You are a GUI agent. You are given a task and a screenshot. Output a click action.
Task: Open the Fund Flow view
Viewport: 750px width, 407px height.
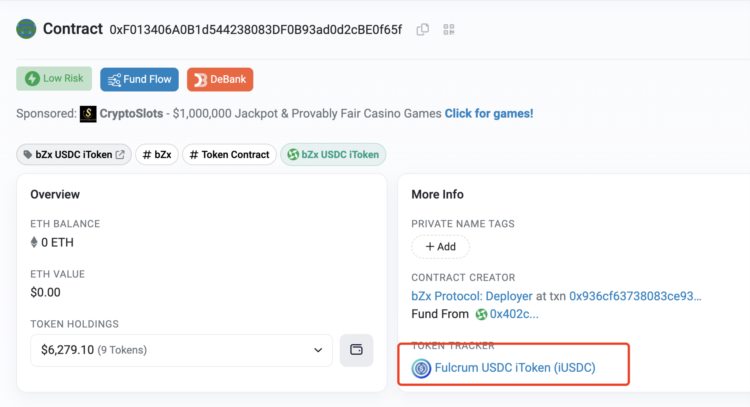(x=139, y=79)
